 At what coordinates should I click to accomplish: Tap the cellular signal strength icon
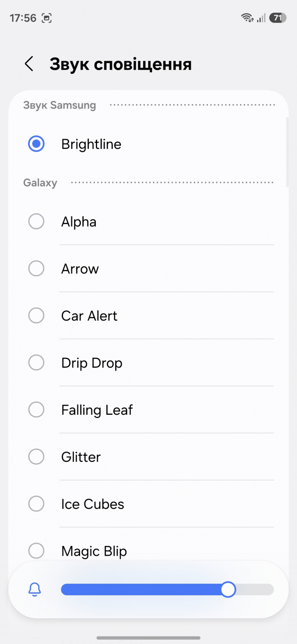click(261, 18)
